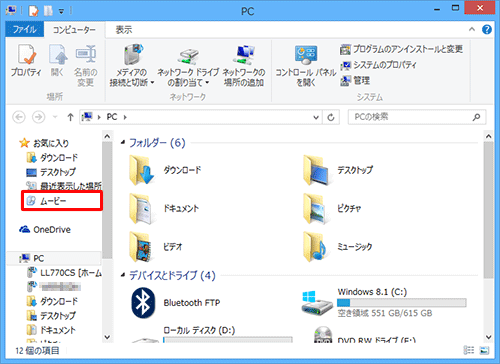The width and height of the screenshot is (500, 364).
Task: Click the media connect and disconnect icon
Action: pyautogui.click(x=133, y=54)
